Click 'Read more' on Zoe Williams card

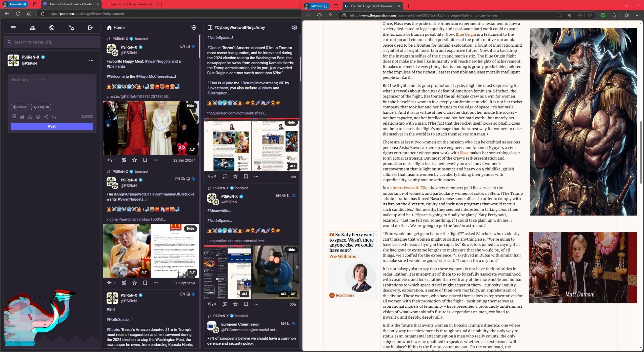pyautogui.click(x=342, y=295)
